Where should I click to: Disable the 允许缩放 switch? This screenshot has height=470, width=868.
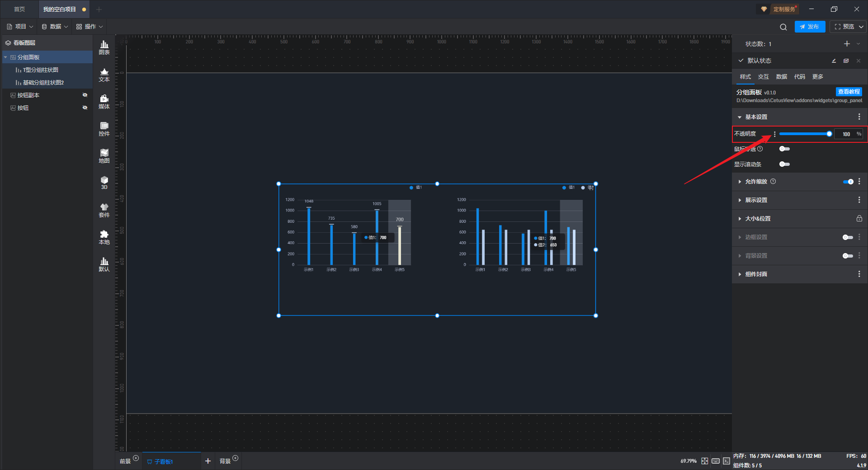pos(848,182)
